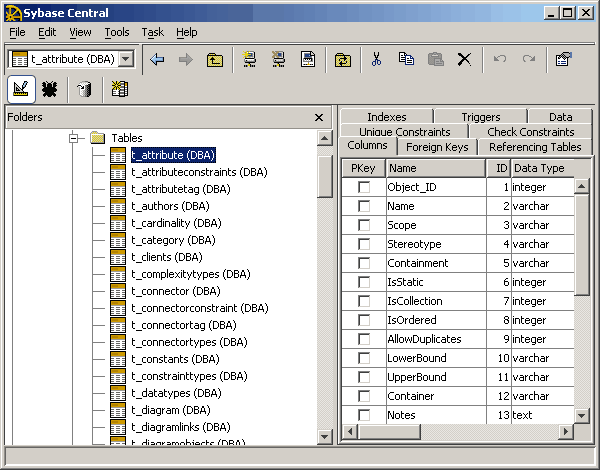600x470 pixels.
Task: Click the Redo icon
Action: pyautogui.click(x=529, y=59)
